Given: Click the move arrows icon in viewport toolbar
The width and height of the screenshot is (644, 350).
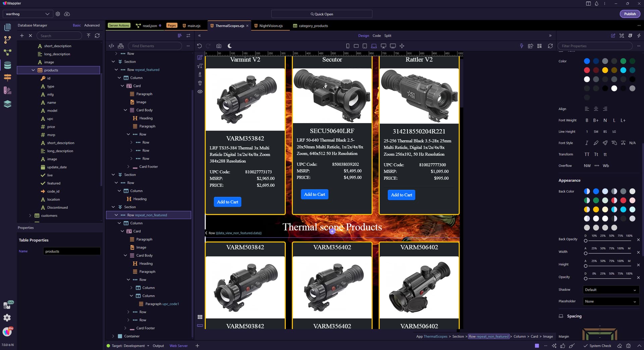Looking at the screenshot, I should 402,46.
